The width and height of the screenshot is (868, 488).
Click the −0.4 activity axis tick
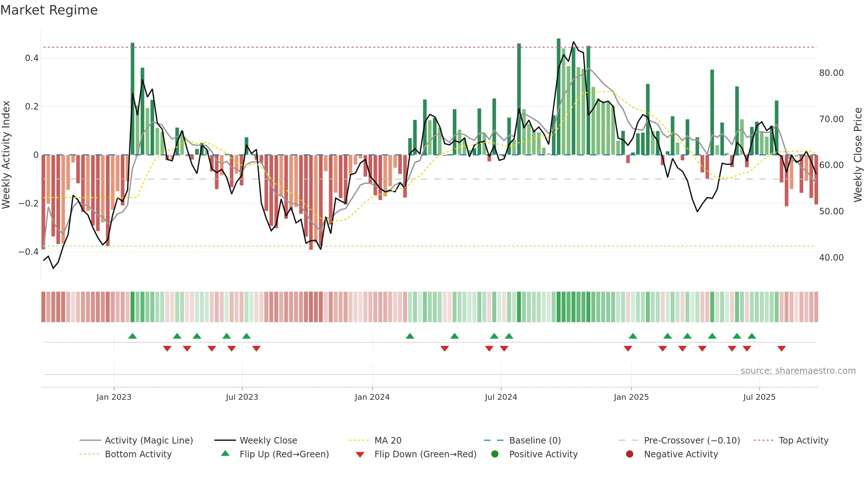29,252
